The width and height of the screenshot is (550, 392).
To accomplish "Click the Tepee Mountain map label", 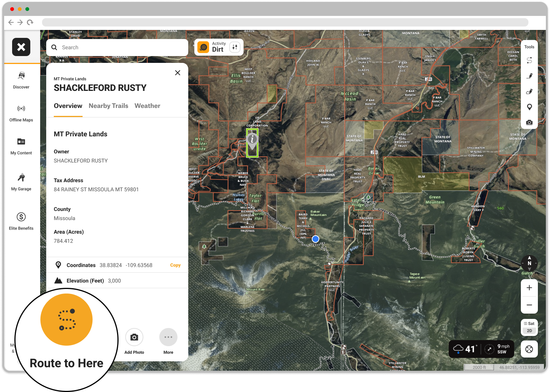I will [417, 276].
